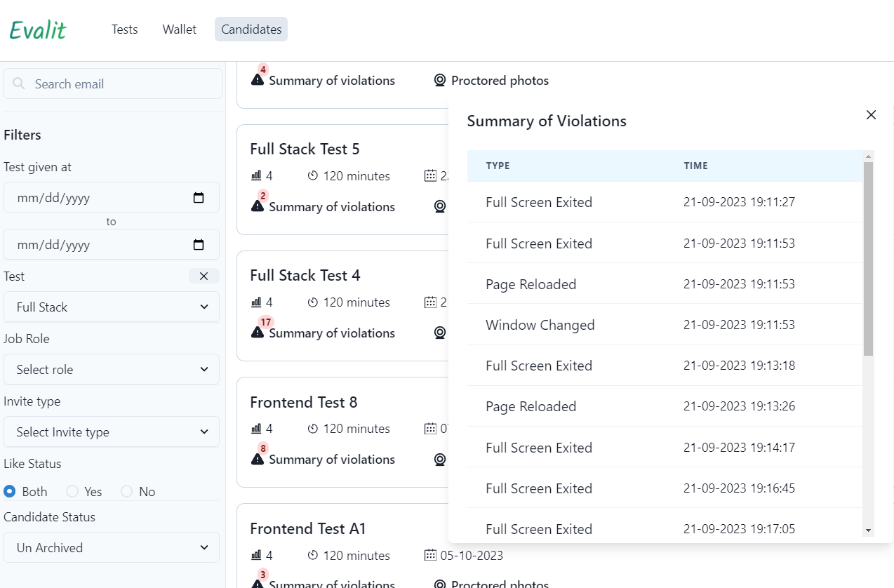Select the Yes like status radio
Screen dimensions: 894x588
(x=72, y=491)
